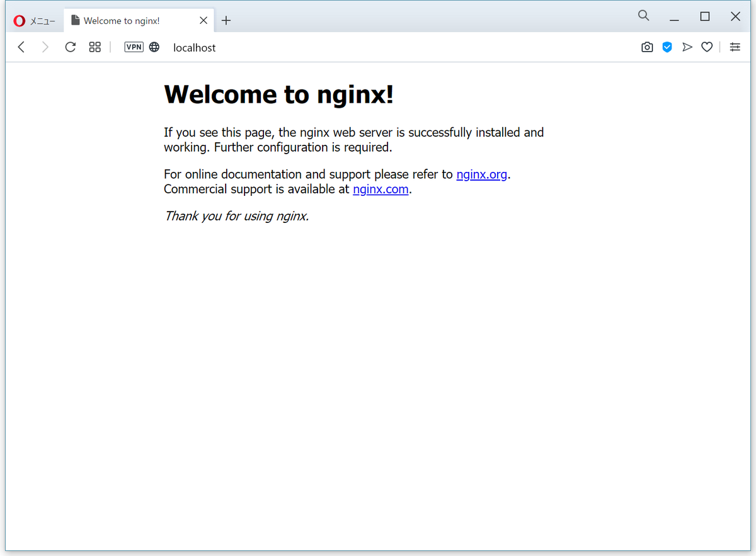Viewport: 756px width, 556px height.
Task: Close the Welcome to nginx! tab
Action: click(x=203, y=21)
